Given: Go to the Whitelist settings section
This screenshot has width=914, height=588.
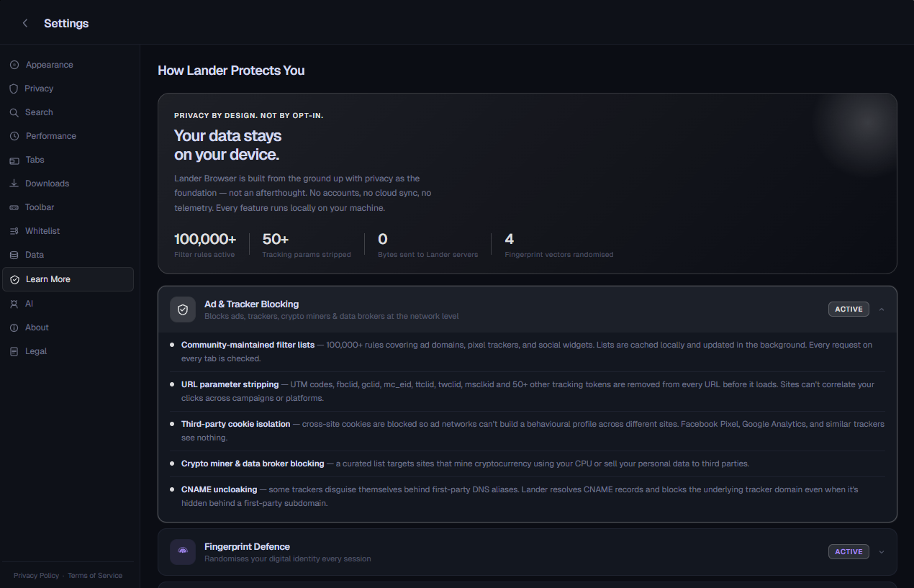Looking at the screenshot, I should click(x=42, y=231).
